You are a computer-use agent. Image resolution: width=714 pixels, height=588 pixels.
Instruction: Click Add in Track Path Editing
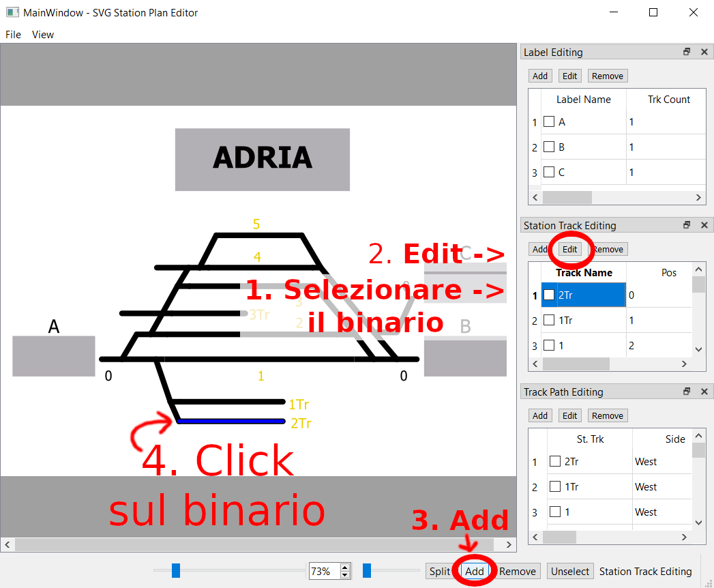coord(540,415)
